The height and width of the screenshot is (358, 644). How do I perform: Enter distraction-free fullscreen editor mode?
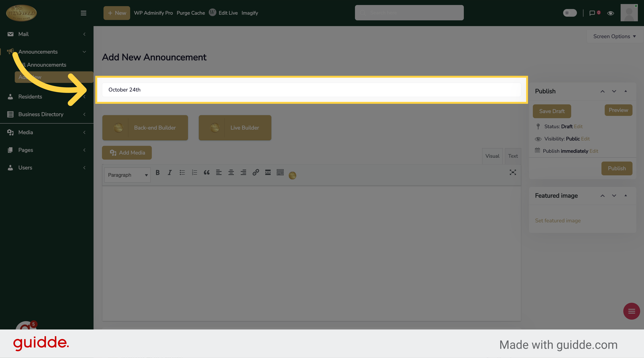[513, 172]
